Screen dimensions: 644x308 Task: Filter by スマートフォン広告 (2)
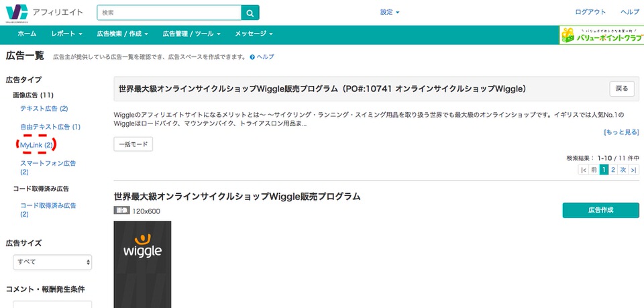coord(48,168)
